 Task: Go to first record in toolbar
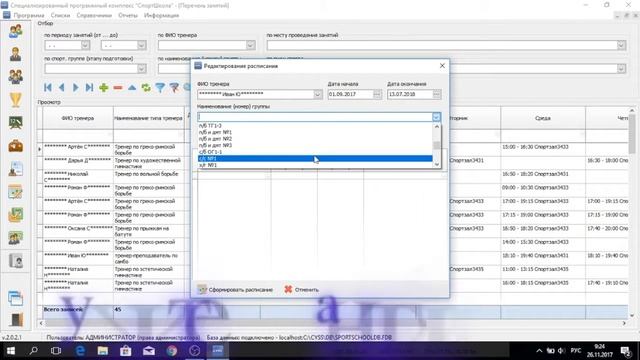(x=48, y=87)
